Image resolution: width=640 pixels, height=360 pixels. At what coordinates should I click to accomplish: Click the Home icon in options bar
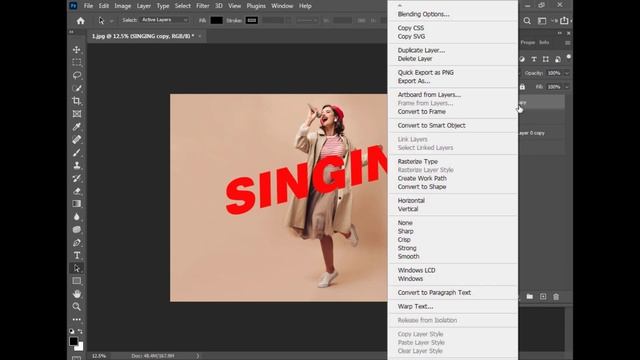click(x=80, y=20)
